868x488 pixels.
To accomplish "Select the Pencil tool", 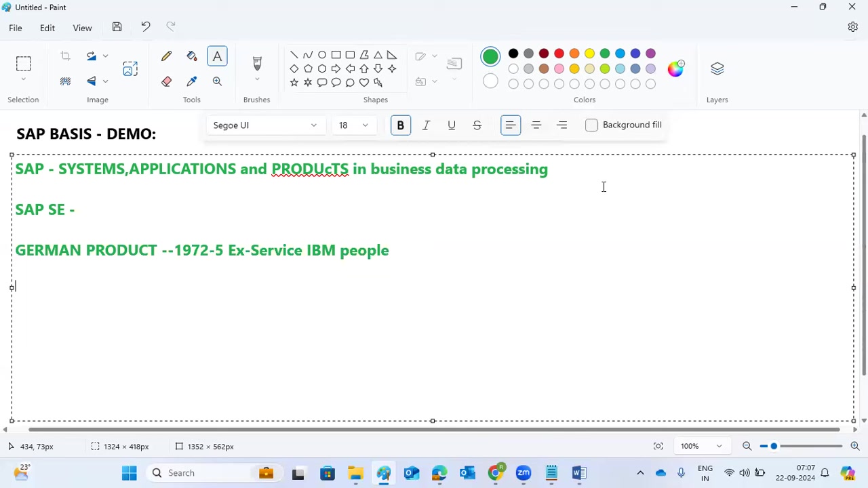I will click(x=166, y=56).
